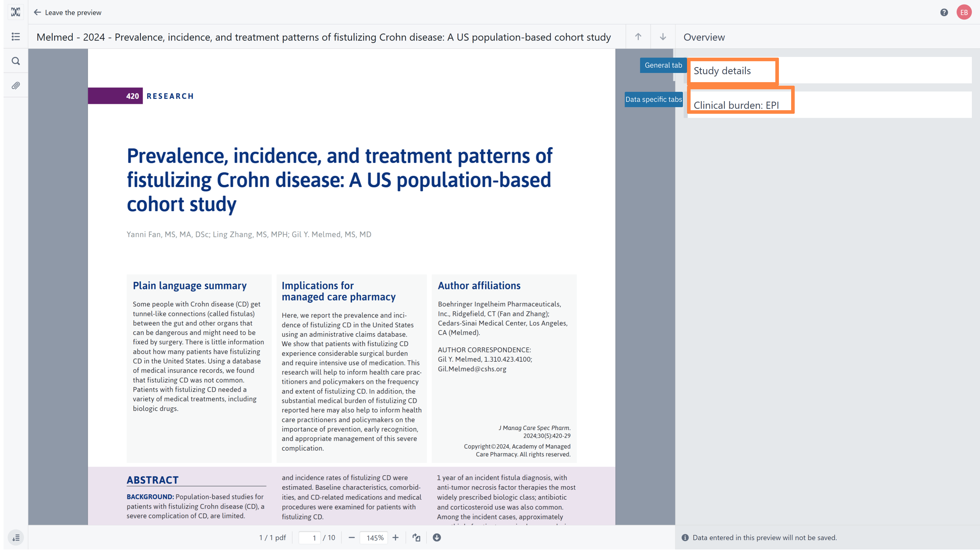Go to previous reference with up arrow
The height and width of the screenshot is (551, 980).
pos(638,36)
